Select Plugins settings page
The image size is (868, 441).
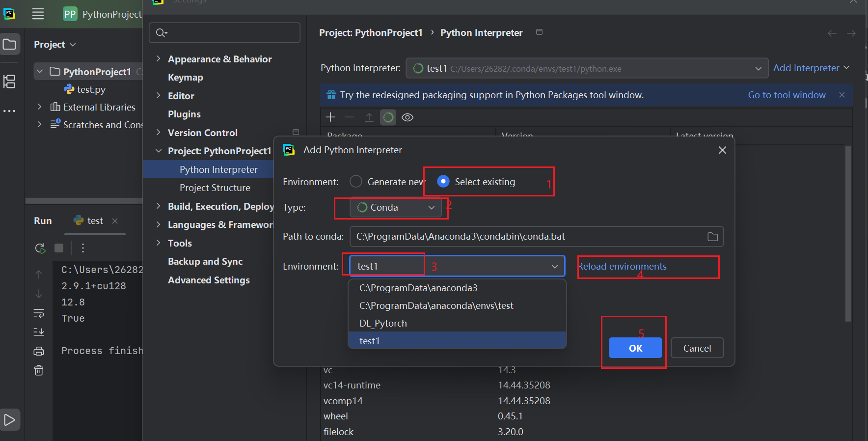coord(184,114)
